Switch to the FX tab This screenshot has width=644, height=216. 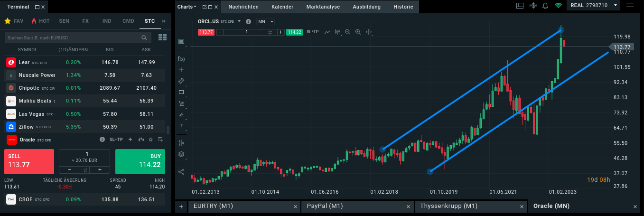pyautogui.click(x=85, y=21)
